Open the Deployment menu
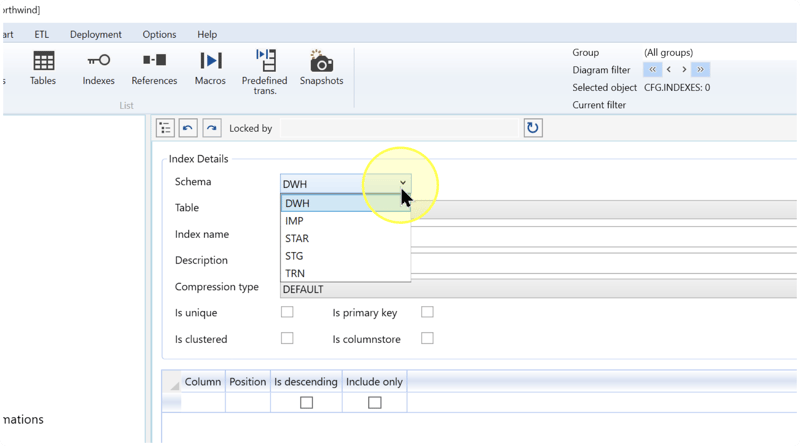This screenshot has width=800, height=446. [x=95, y=34]
